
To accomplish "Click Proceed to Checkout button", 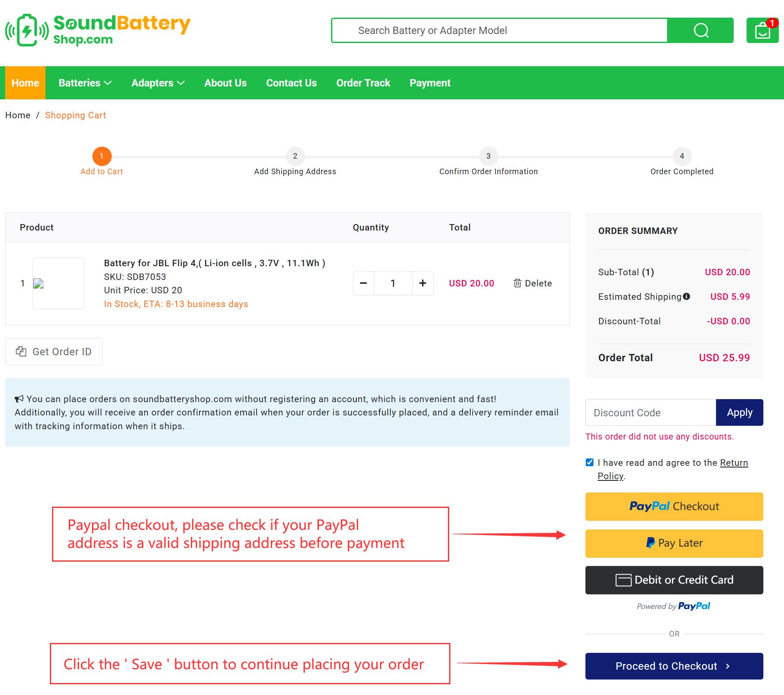I will [x=674, y=666].
